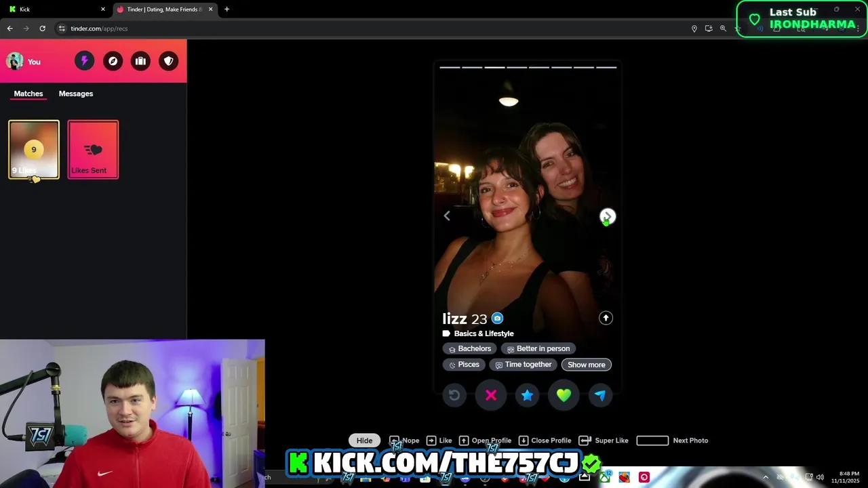This screenshot has height=488, width=868.
Task: Click the Nope X button
Action: click(491, 395)
